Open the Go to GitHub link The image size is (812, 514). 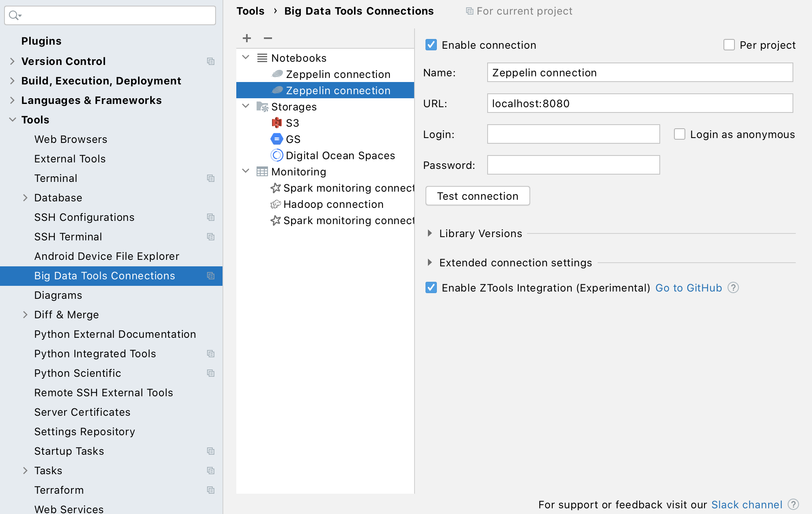click(689, 288)
